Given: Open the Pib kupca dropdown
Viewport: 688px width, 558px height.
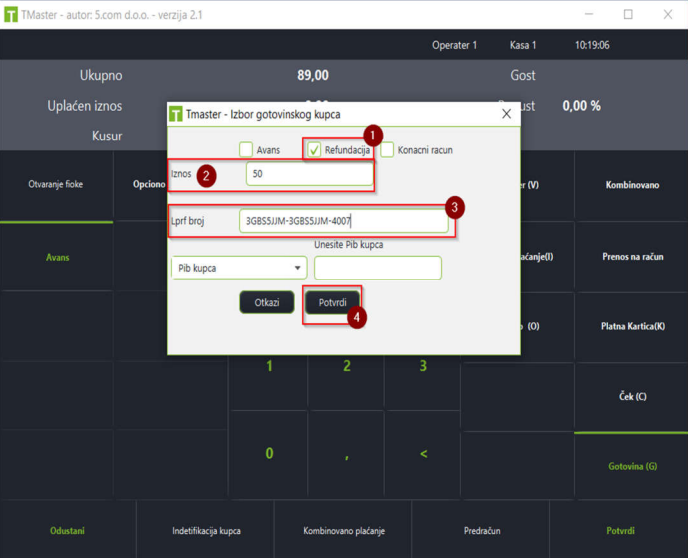Looking at the screenshot, I should (239, 268).
